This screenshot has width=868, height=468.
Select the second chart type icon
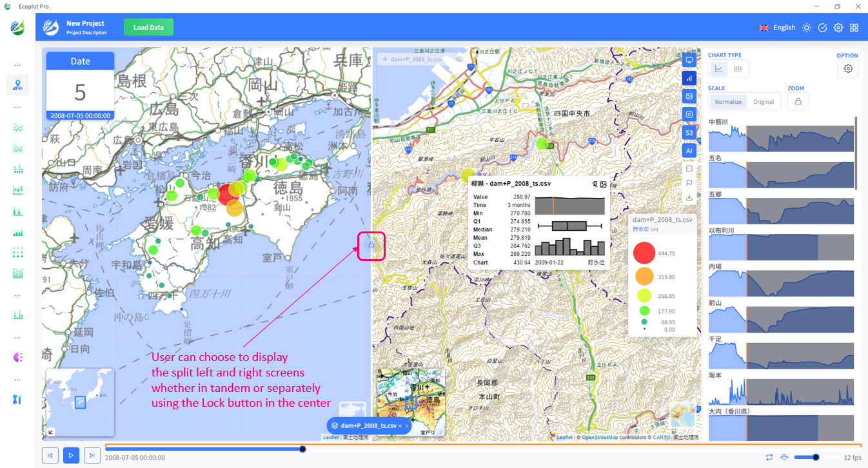tap(738, 68)
